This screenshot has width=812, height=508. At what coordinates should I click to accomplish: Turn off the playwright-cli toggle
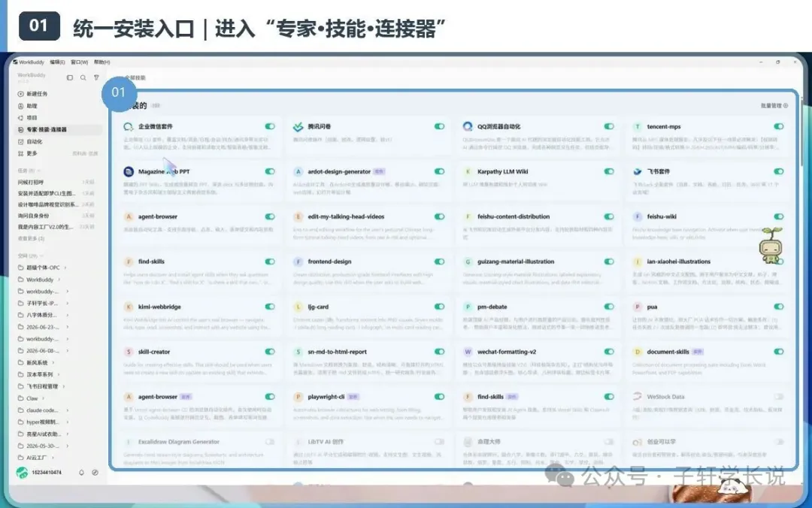point(439,397)
